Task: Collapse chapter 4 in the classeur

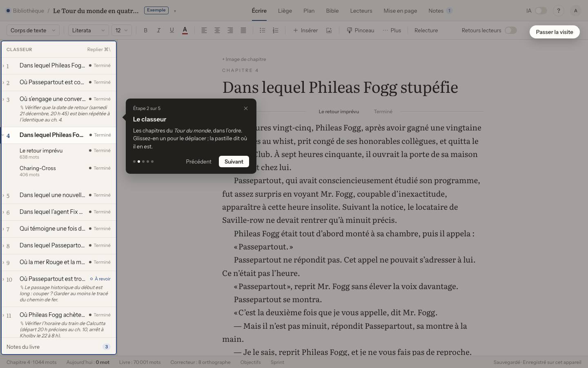Action: point(3,135)
